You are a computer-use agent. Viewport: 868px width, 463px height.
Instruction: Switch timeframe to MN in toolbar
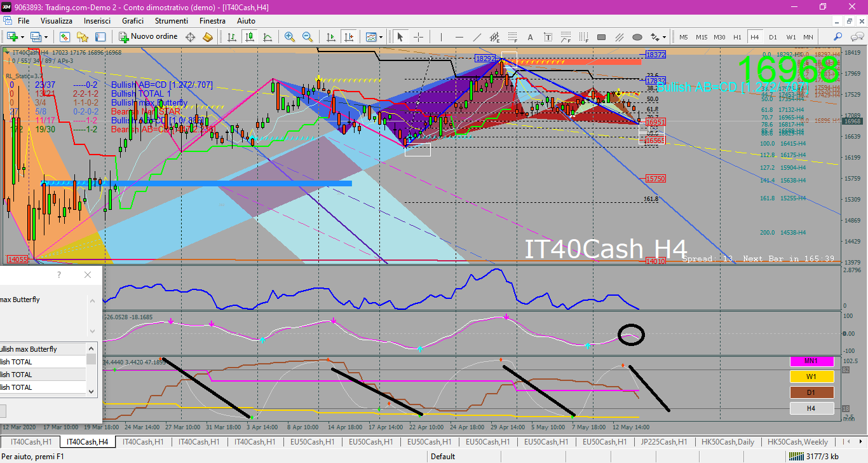[808, 37]
